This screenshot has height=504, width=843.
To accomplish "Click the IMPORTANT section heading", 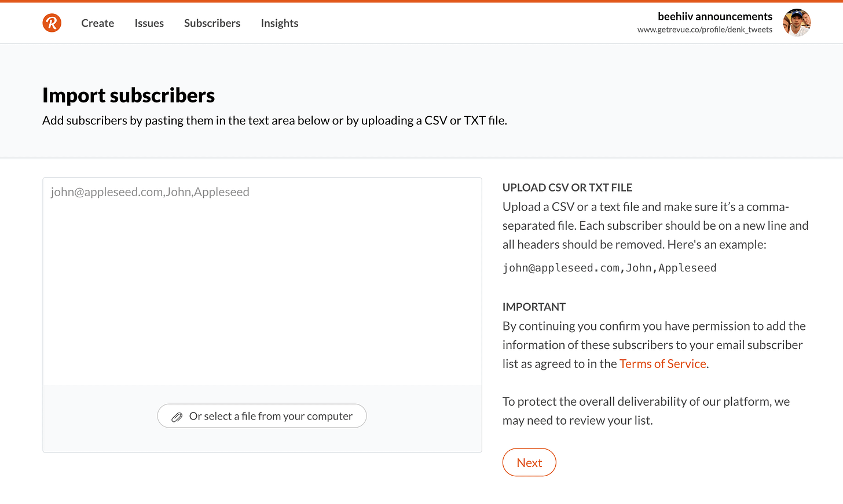I will point(534,307).
